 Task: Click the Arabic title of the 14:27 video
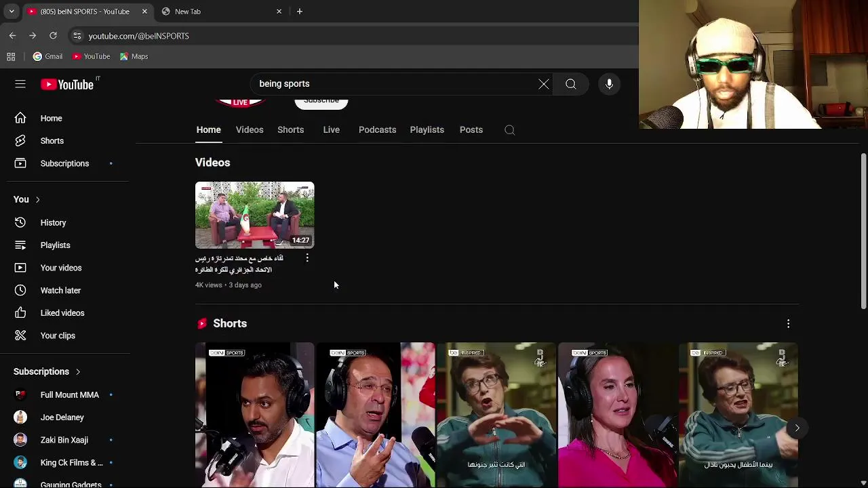click(239, 264)
